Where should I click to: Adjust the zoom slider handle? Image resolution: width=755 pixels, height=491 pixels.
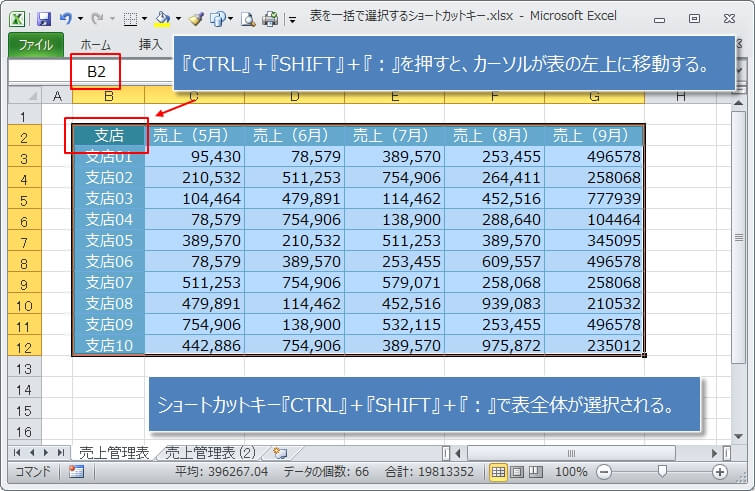click(x=663, y=471)
